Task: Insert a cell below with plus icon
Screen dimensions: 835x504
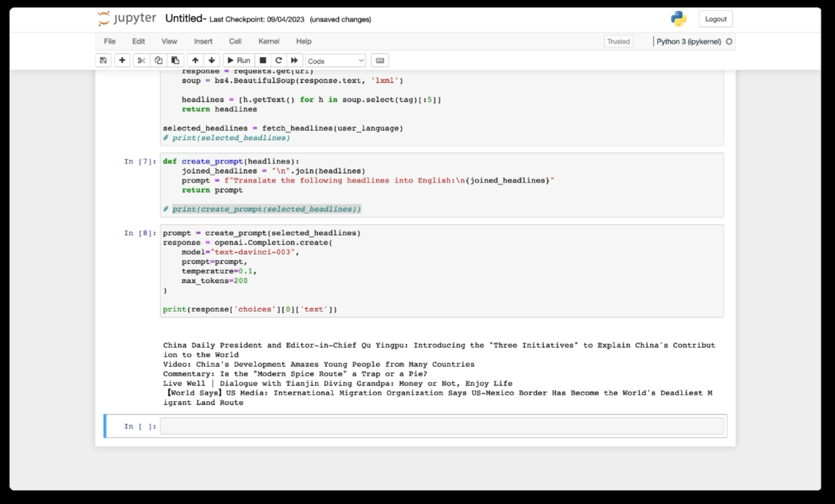Action: pyautogui.click(x=122, y=61)
